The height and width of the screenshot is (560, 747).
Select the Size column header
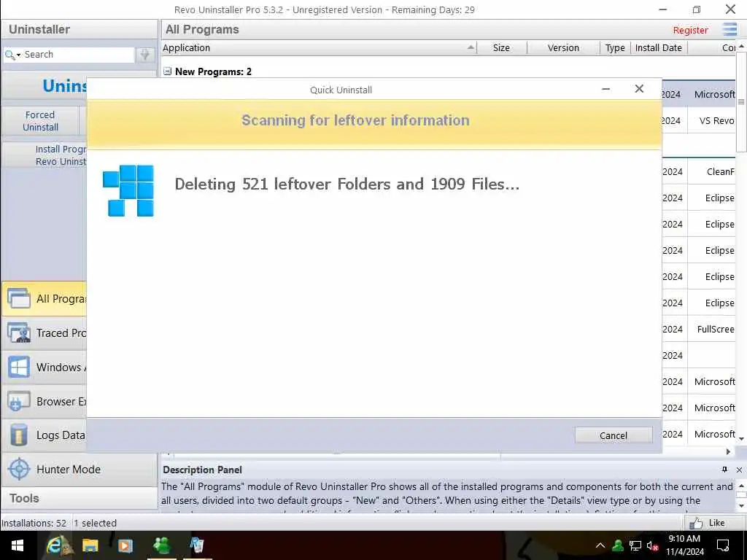click(502, 47)
